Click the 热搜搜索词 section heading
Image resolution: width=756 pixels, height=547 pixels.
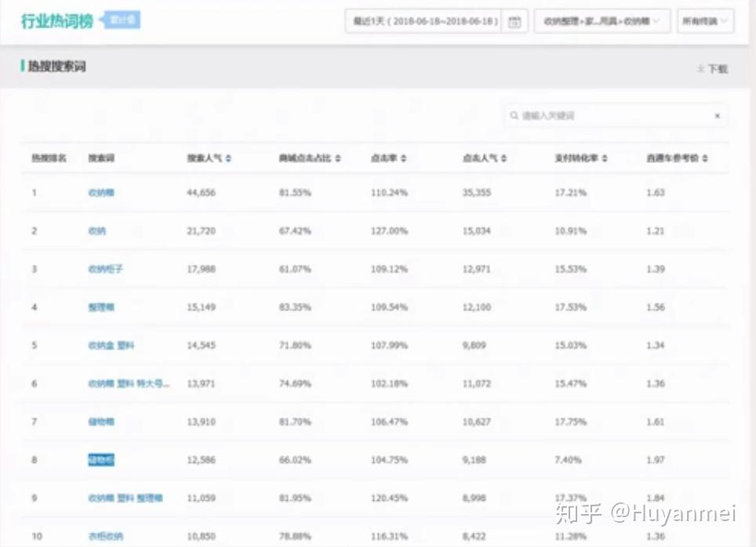pos(57,67)
